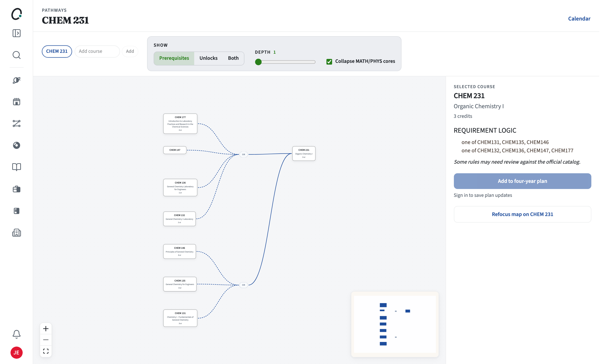Image resolution: width=604 pixels, height=364 pixels.
Task: Click Add to four-year plan
Action: pos(522,181)
